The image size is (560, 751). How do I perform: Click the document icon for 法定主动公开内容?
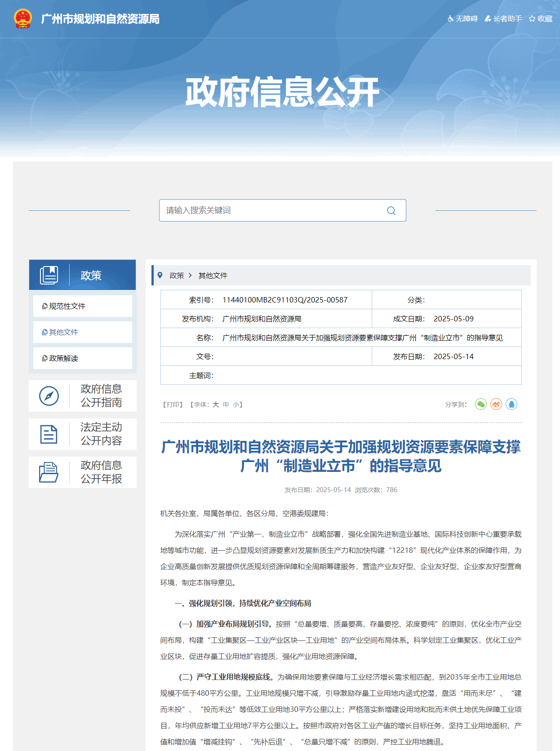tap(49, 434)
